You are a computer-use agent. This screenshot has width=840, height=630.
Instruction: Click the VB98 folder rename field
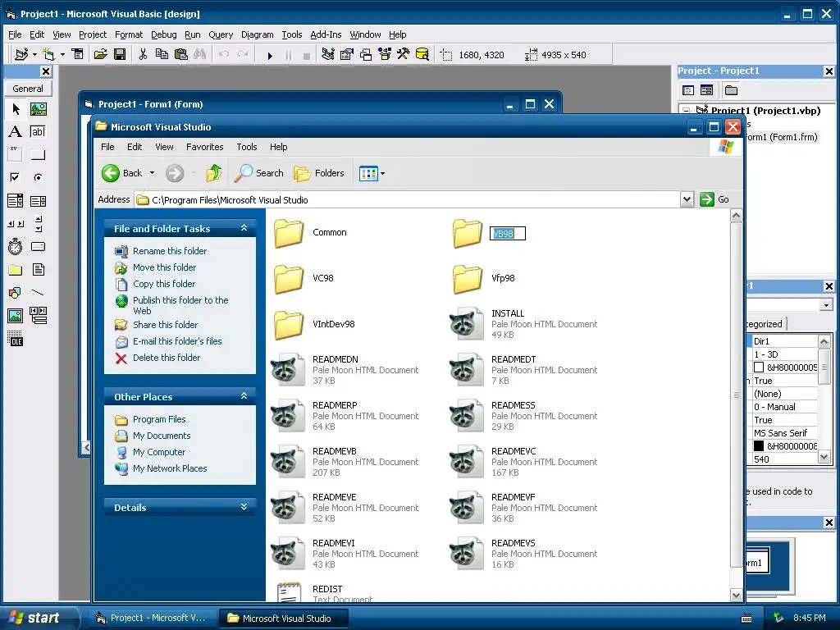[507, 234]
